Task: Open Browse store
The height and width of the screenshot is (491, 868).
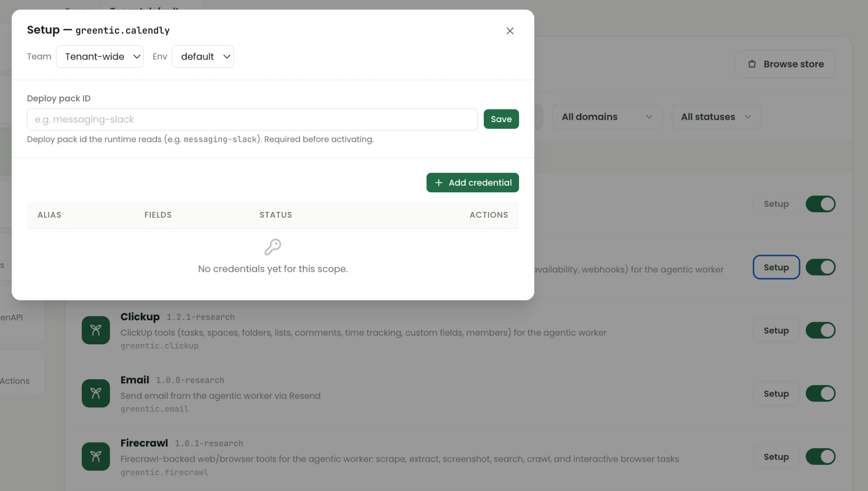Action: click(x=785, y=64)
